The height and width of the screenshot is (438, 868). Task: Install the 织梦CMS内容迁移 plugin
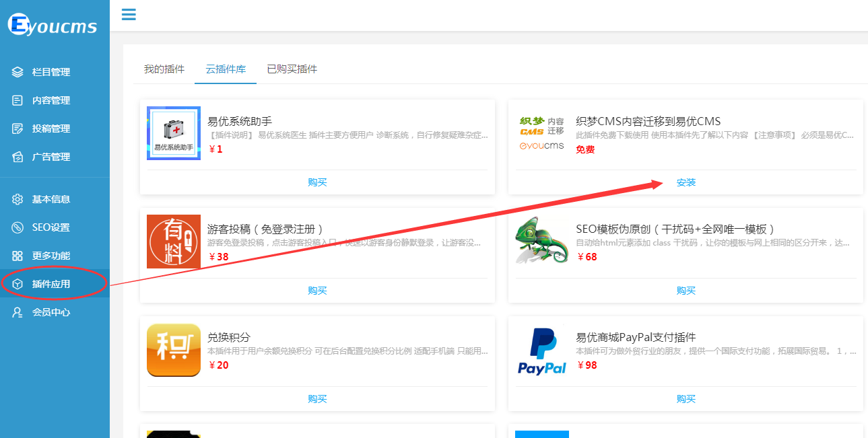(x=686, y=182)
